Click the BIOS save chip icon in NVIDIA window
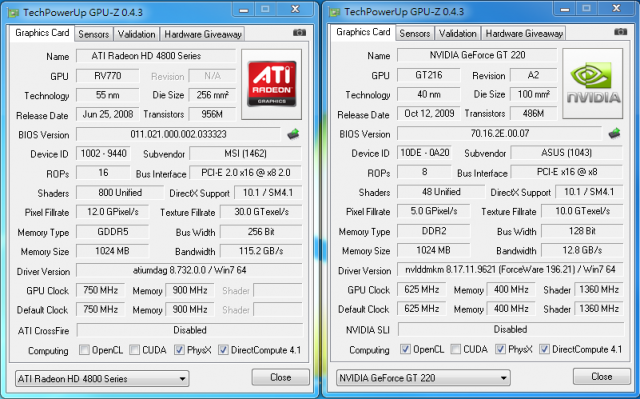640x399 pixels. point(614,133)
